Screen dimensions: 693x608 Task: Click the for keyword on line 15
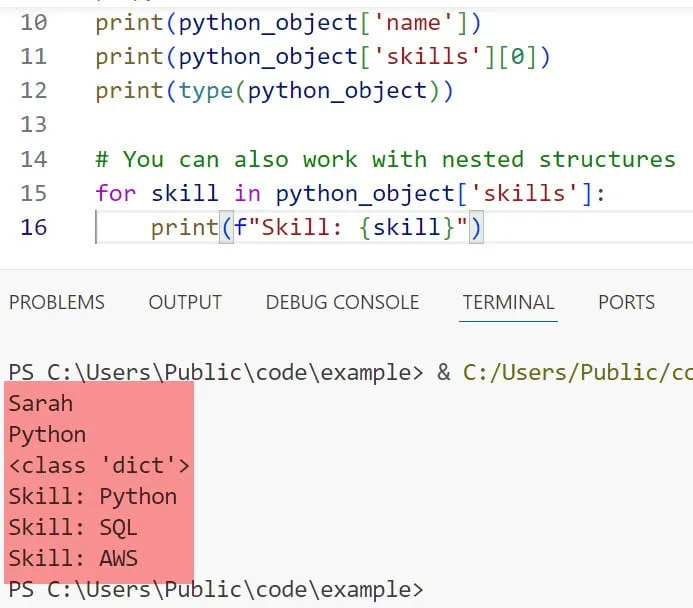pyautogui.click(x=116, y=193)
